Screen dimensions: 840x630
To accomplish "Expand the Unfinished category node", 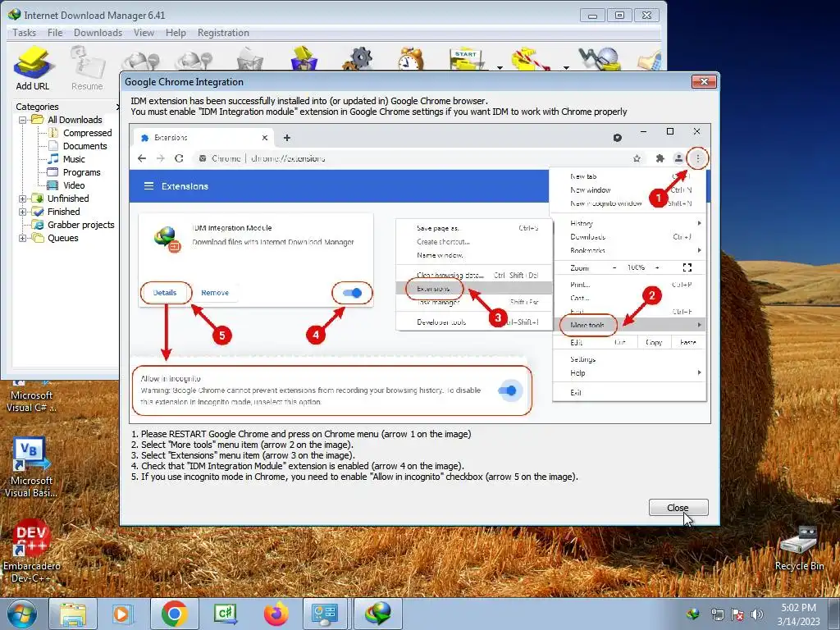I will pos(22,199).
